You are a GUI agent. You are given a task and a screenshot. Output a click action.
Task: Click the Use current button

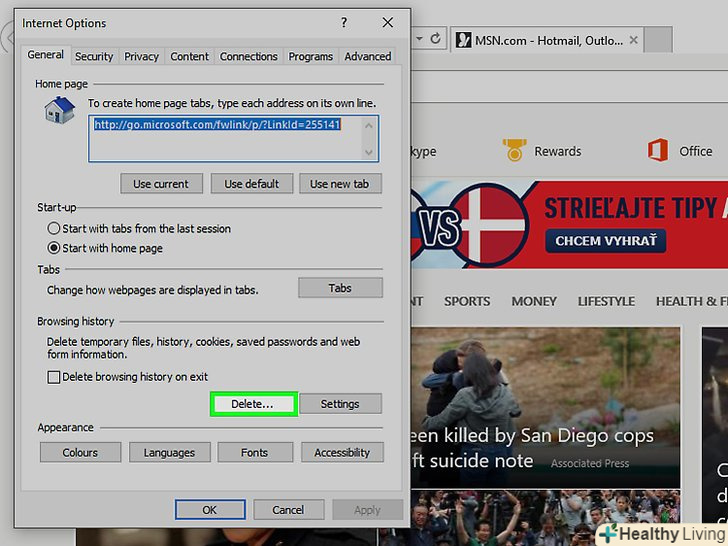[161, 184]
